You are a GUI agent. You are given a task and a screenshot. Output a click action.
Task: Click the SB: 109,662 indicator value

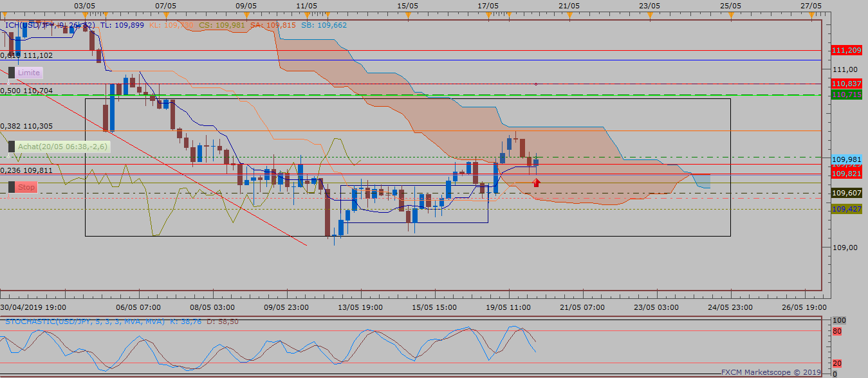pyautogui.click(x=324, y=25)
